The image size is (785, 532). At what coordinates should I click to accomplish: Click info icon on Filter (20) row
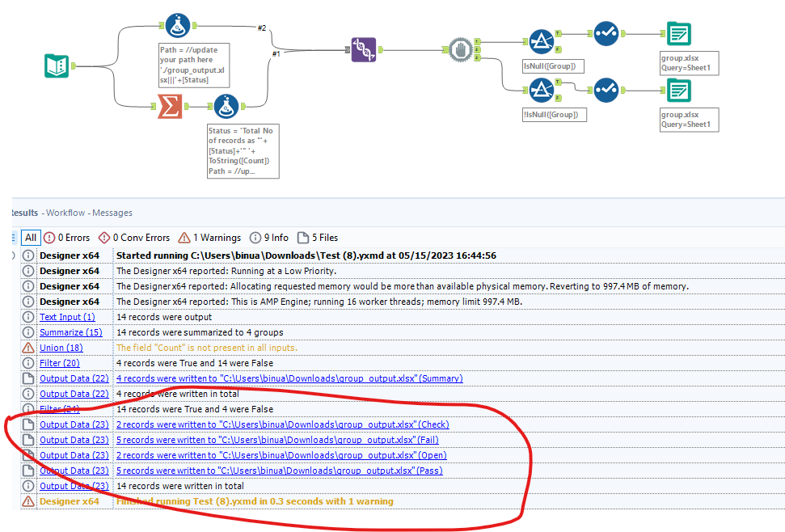[28, 363]
